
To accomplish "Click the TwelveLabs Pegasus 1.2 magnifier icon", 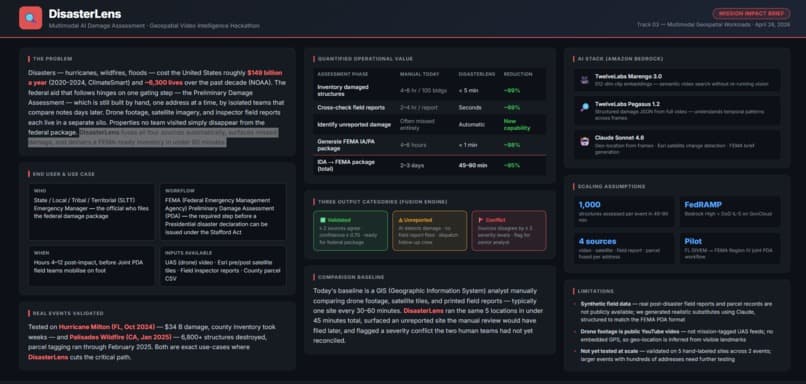I will (x=584, y=107).
